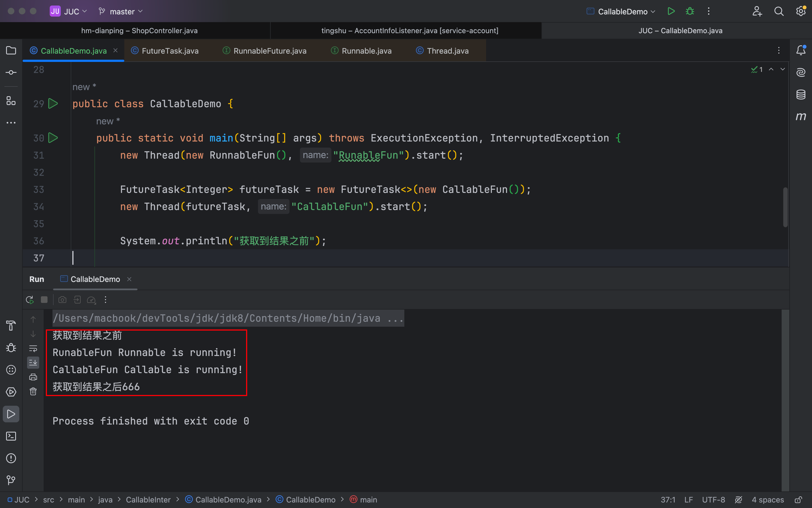Open the AI assistant spiral icon
This screenshot has height=508, width=812.
point(801,72)
